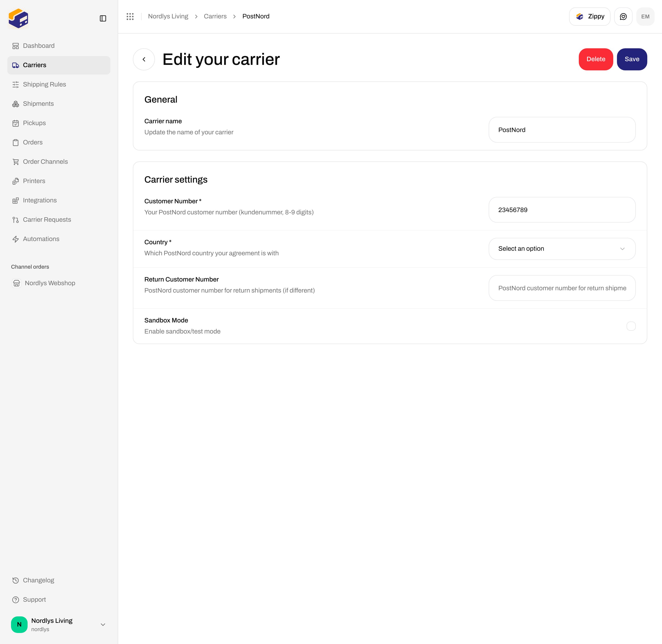The image size is (662, 644).
Task: Open the Nordlys Webshop channel
Action: coord(59,283)
